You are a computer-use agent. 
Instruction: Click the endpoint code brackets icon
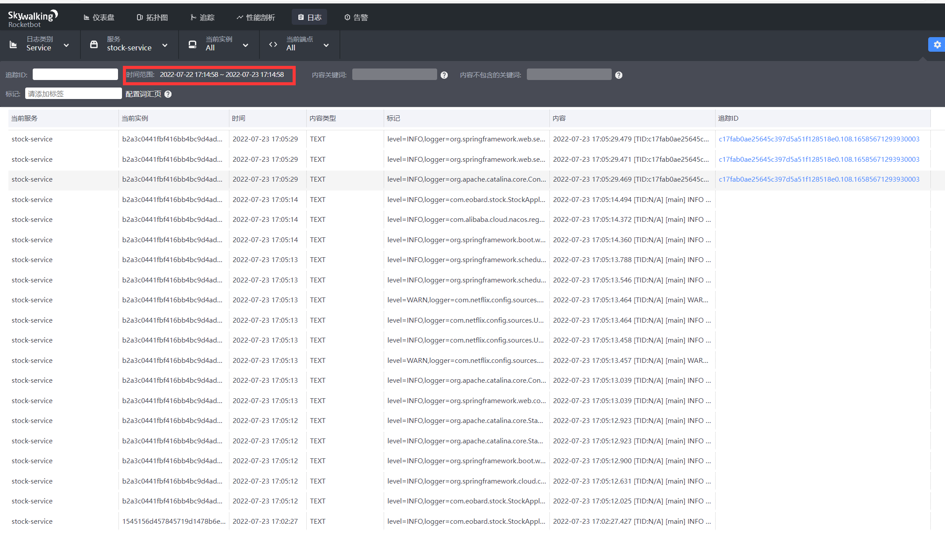pyautogui.click(x=273, y=45)
